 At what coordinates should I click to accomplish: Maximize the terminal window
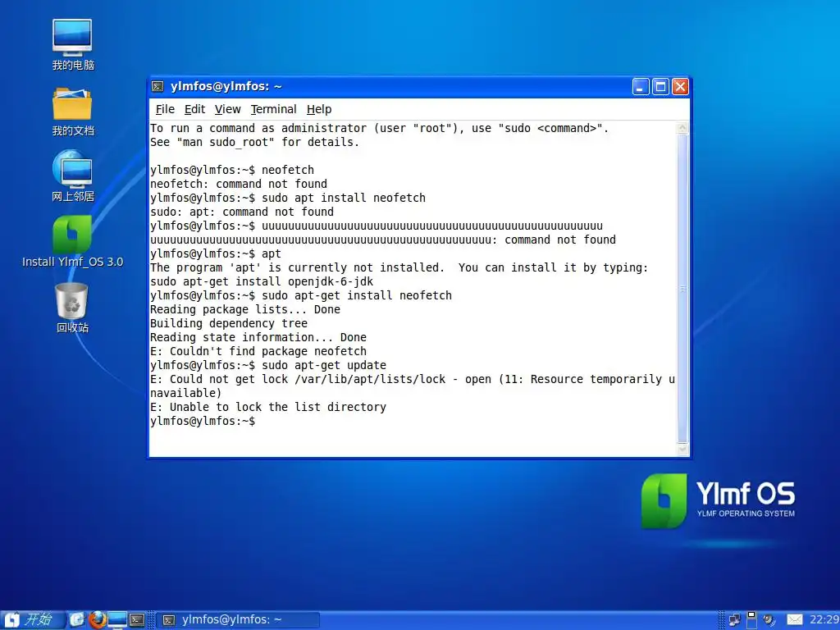[660, 87]
